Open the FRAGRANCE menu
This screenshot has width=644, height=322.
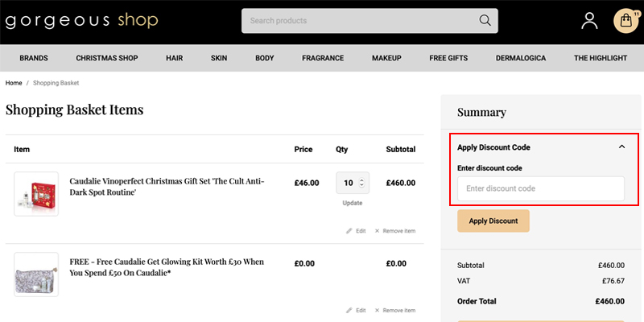323,58
